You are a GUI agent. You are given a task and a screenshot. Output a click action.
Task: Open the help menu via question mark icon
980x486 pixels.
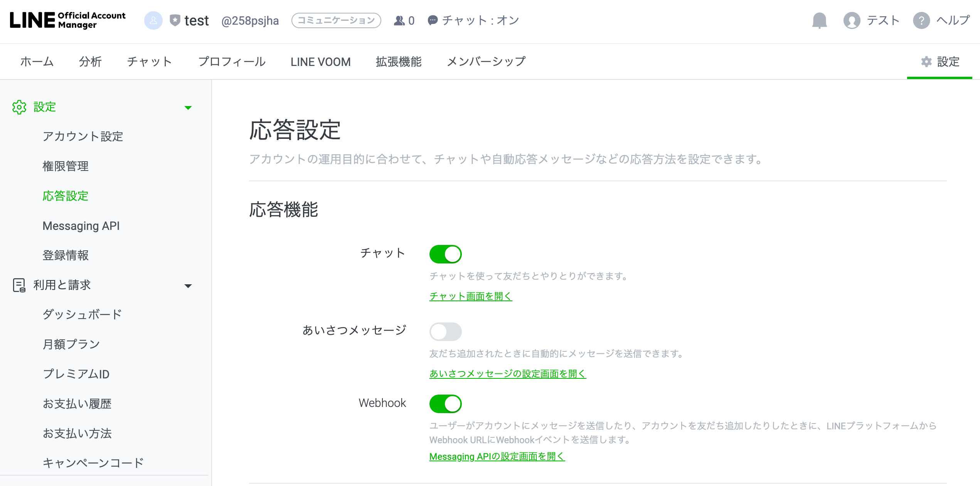922,21
